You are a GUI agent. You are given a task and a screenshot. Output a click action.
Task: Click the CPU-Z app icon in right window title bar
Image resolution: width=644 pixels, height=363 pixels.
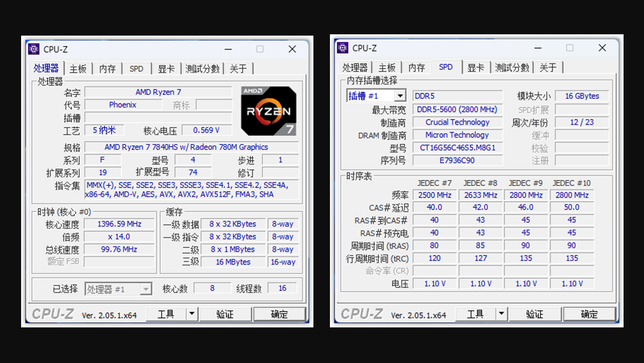click(342, 47)
